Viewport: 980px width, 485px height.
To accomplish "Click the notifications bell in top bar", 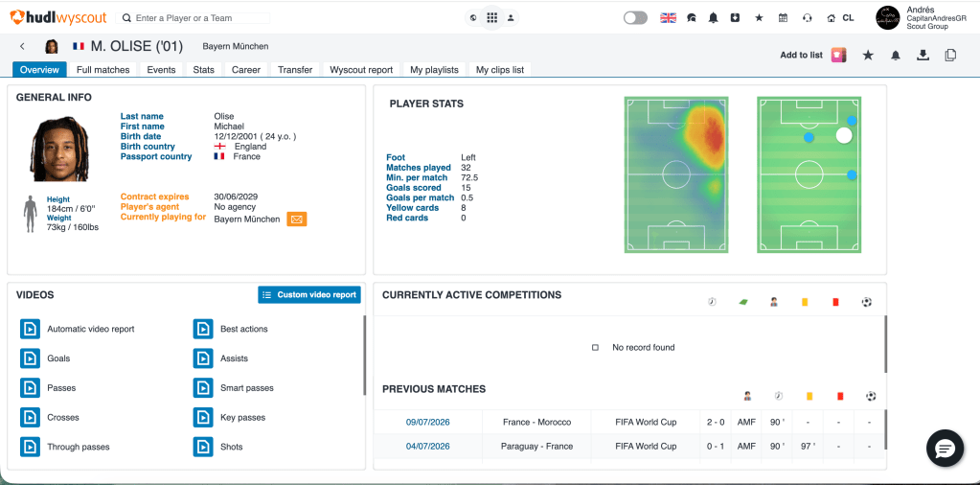I will (x=713, y=18).
